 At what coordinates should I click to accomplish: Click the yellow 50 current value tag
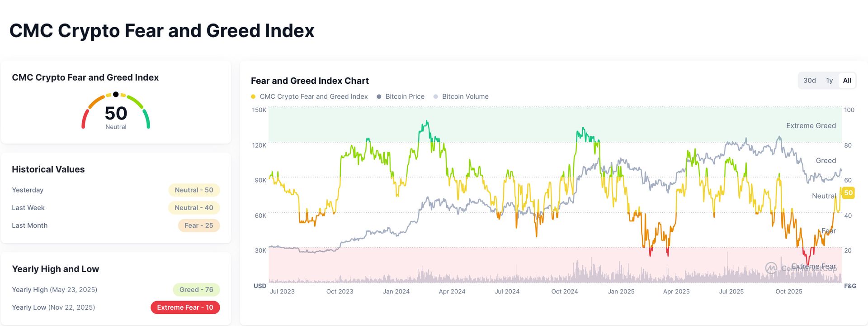(x=848, y=193)
